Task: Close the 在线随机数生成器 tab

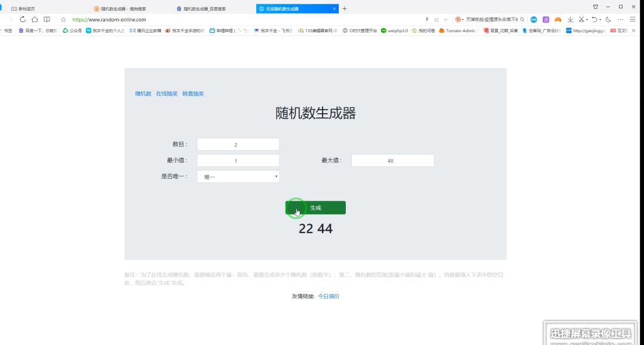Action: 335,8
